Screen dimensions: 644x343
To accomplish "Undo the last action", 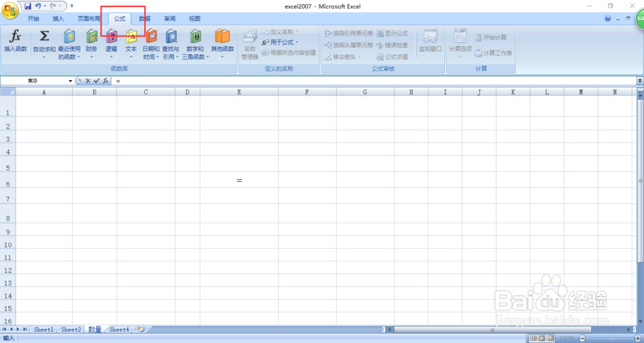I will [x=38, y=6].
